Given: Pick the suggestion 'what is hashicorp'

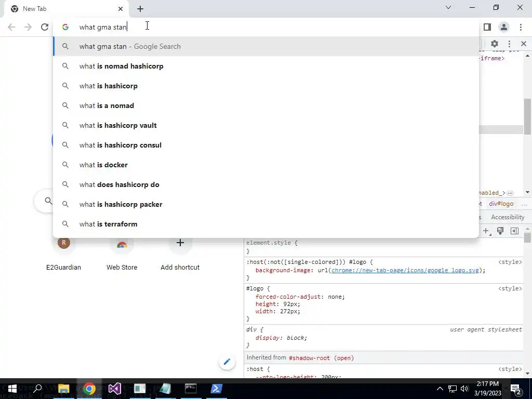Looking at the screenshot, I should 266,86.
